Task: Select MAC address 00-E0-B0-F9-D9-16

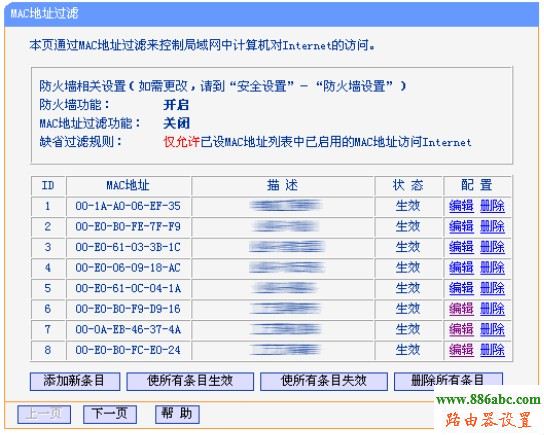Action: (x=128, y=308)
